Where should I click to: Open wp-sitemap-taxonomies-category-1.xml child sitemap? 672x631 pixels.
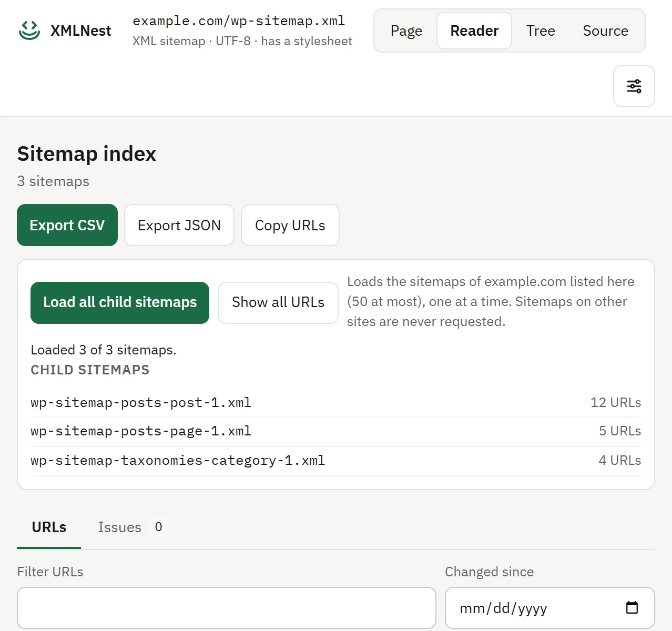click(178, 461)
